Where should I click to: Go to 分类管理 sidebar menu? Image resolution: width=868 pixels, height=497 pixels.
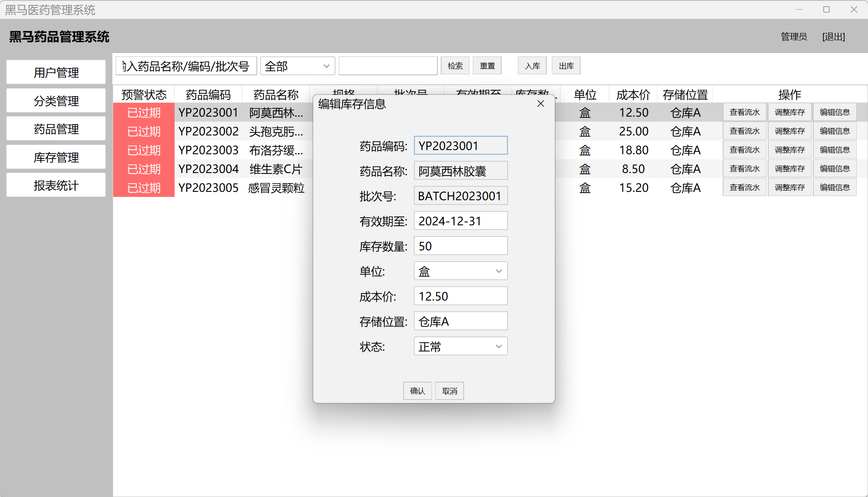click(x=56, y=101)
